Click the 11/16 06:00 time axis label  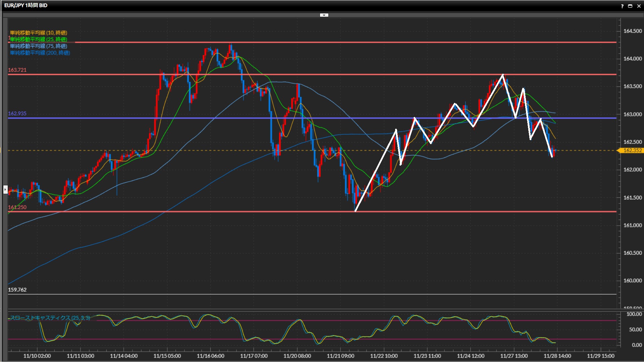[210, 356]
